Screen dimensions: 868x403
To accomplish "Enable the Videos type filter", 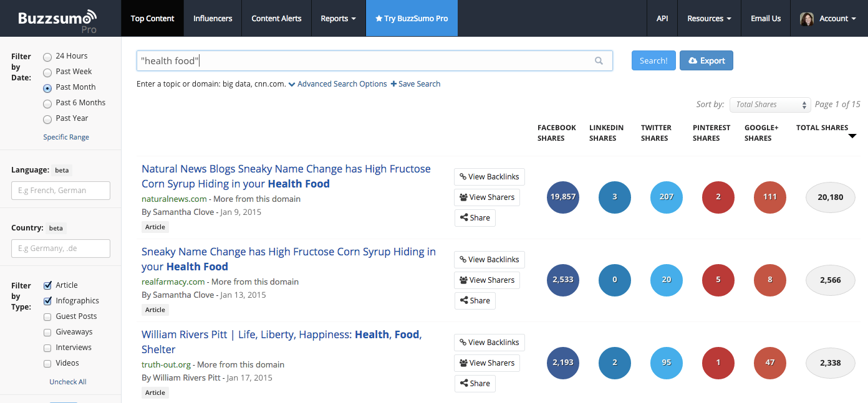I will 47,363.
